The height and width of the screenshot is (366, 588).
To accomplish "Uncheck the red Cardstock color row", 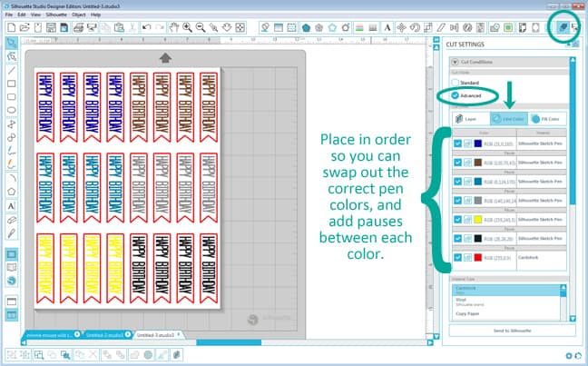I will click(x=457, y=258).
